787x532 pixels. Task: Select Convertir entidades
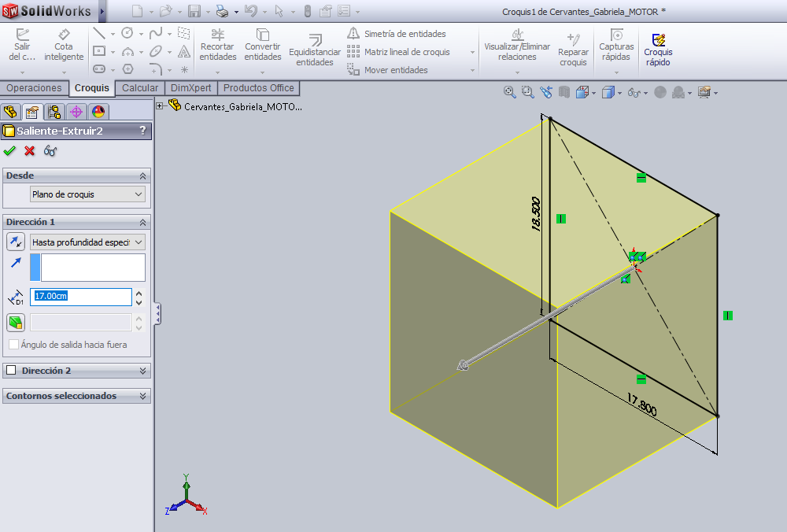click(x=263, y=48)
